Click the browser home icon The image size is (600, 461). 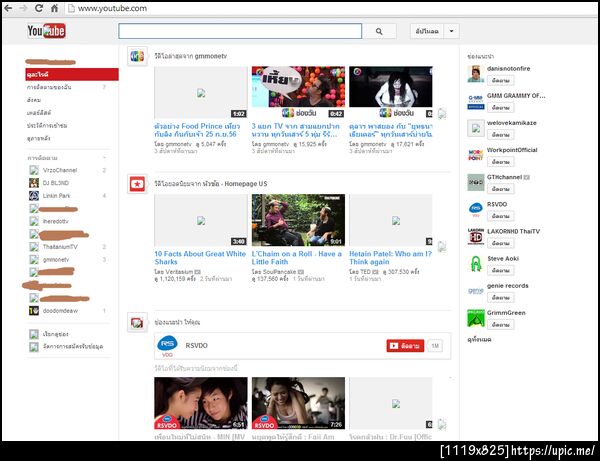pos(54,8)
